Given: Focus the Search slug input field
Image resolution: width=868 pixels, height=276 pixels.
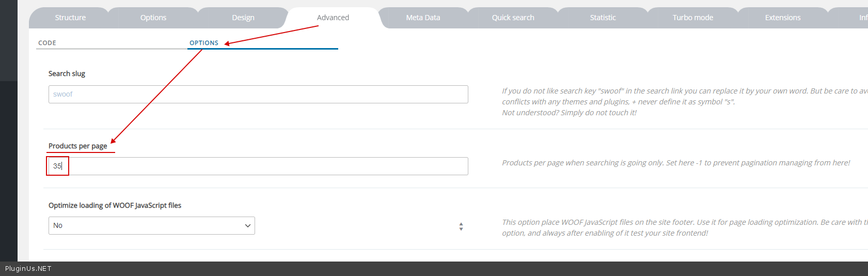Looking at the screenshot, I should 258,95.
